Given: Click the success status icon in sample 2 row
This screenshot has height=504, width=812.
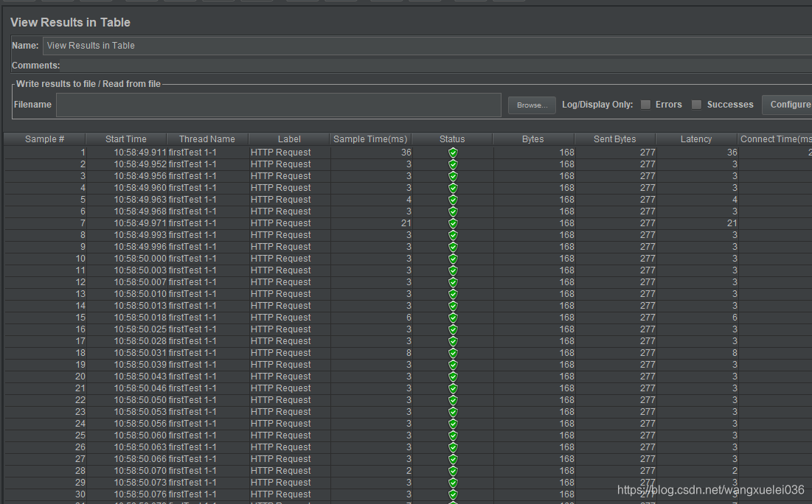Looking at the screenshot, I should 453,164.
